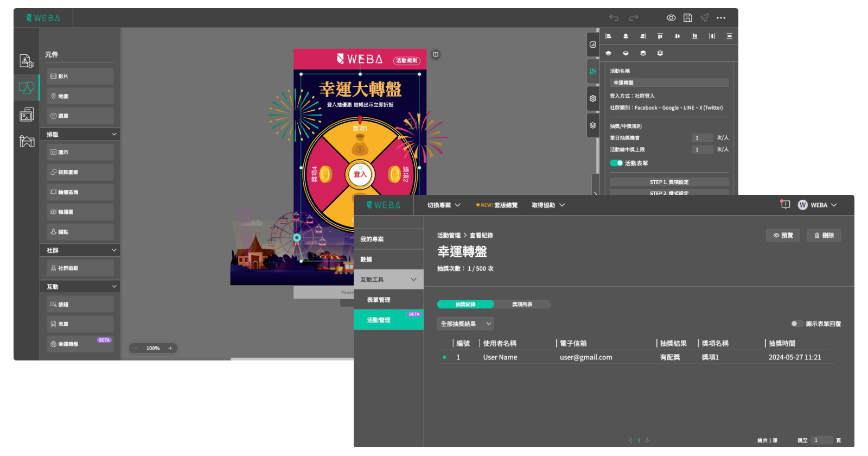The height and width of the screenshot is (456, 868).
Task: Save with the floppy disk icon
Action: [687, 18]
